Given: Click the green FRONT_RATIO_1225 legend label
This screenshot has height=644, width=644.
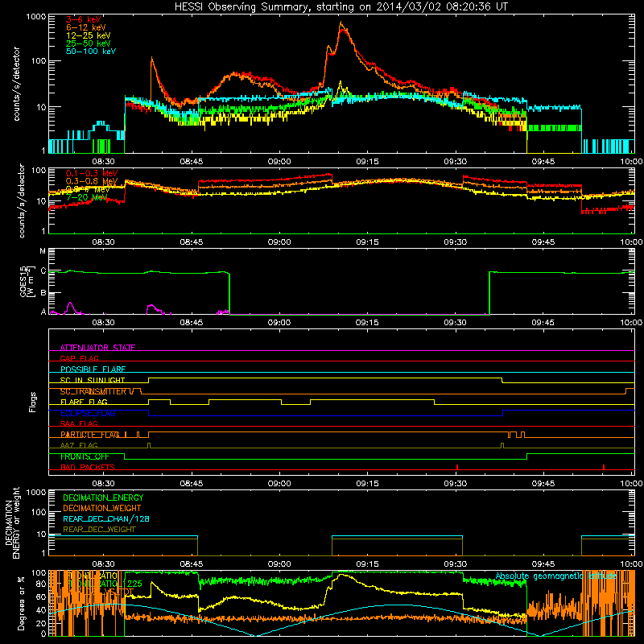Looking at the screenshot, I should [105, 583].
